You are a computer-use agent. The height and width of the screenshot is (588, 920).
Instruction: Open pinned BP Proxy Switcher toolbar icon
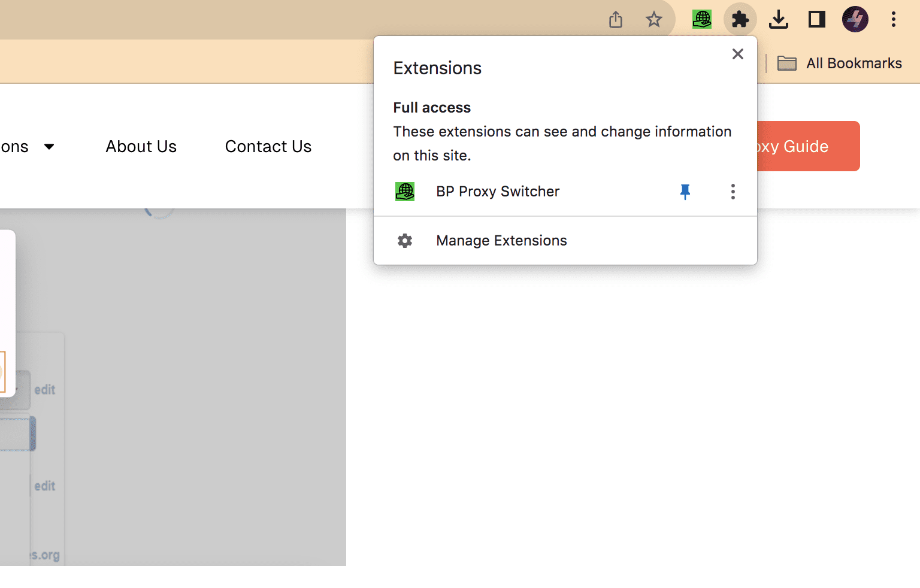[x=702, y=19]
